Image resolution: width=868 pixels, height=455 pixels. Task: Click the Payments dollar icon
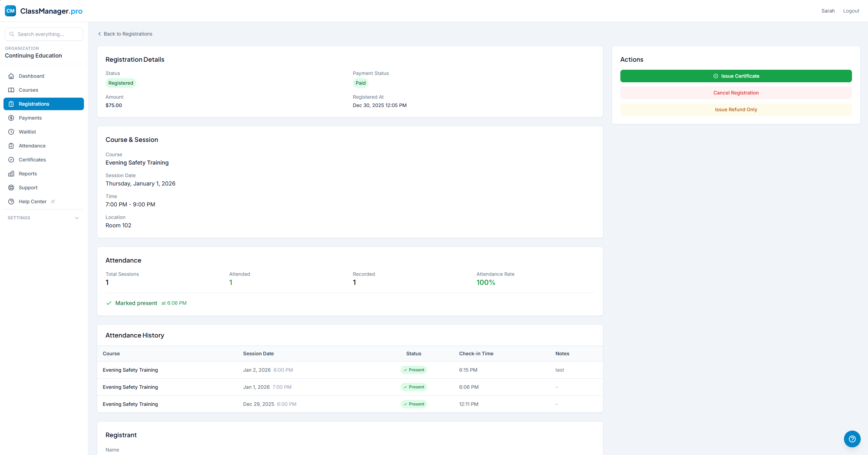tap(11, 118)
